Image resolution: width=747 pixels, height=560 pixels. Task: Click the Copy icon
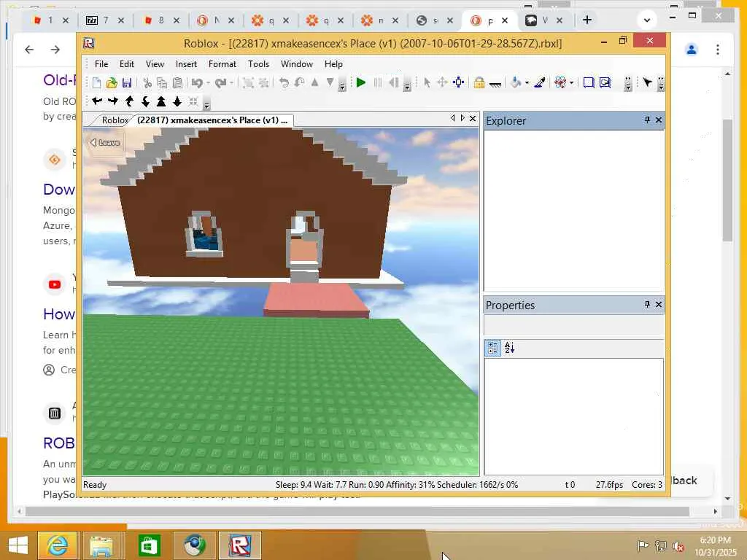click(162, 83)
